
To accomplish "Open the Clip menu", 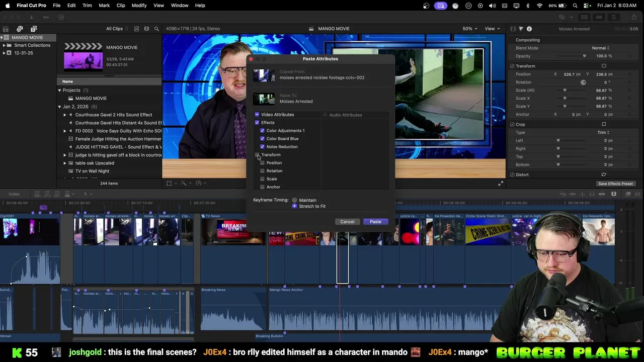I will pos(121,6).
